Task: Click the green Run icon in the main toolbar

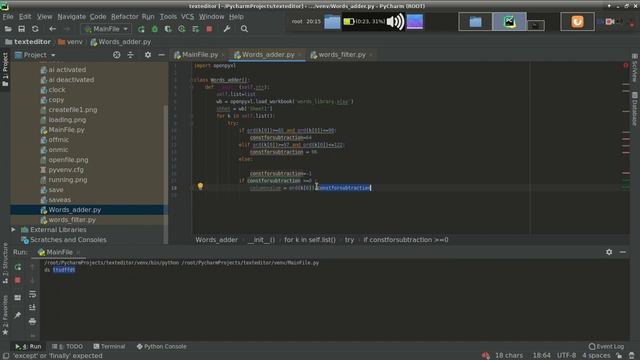Action: [141, 29]
